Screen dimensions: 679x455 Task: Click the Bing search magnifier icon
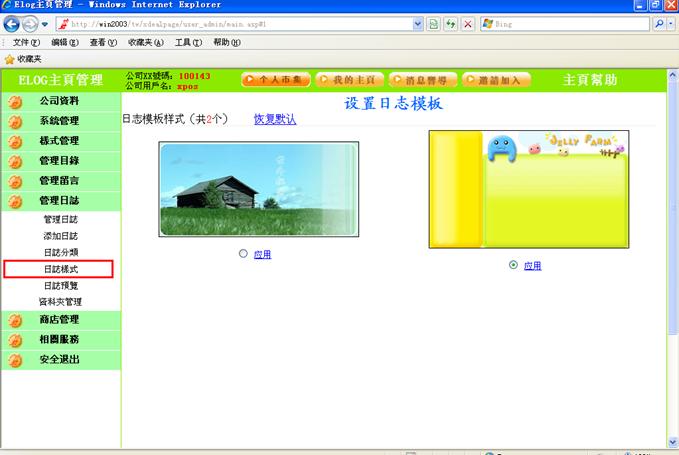[x=659, y=23]
